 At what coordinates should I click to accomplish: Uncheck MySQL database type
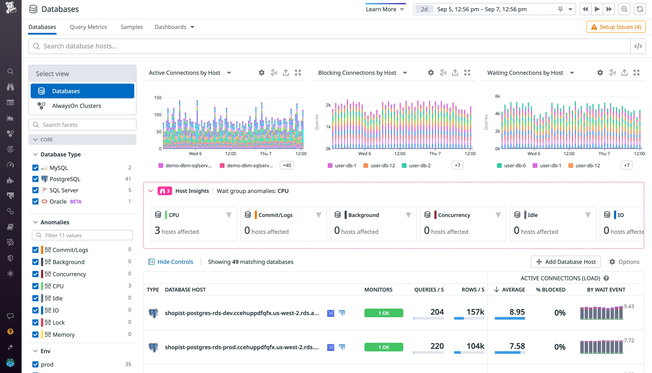pyautogui.click(x=35, y=168)
